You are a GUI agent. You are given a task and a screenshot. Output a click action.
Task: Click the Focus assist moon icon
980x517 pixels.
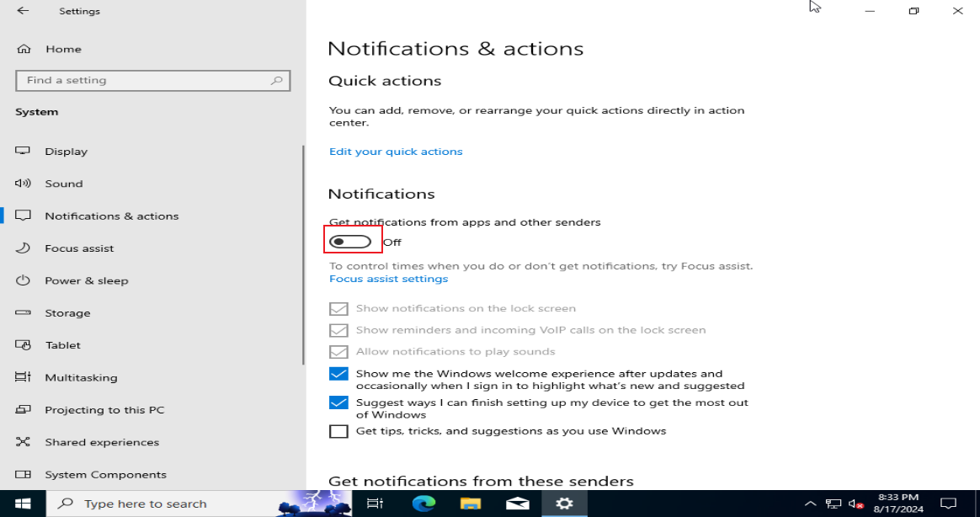coord(23,248)
